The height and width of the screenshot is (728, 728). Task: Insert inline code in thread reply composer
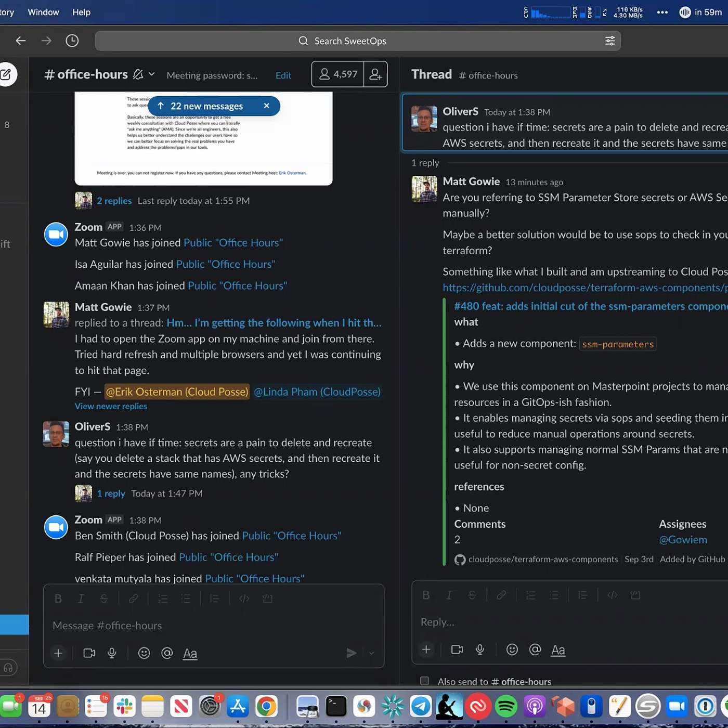pos(613,595)
